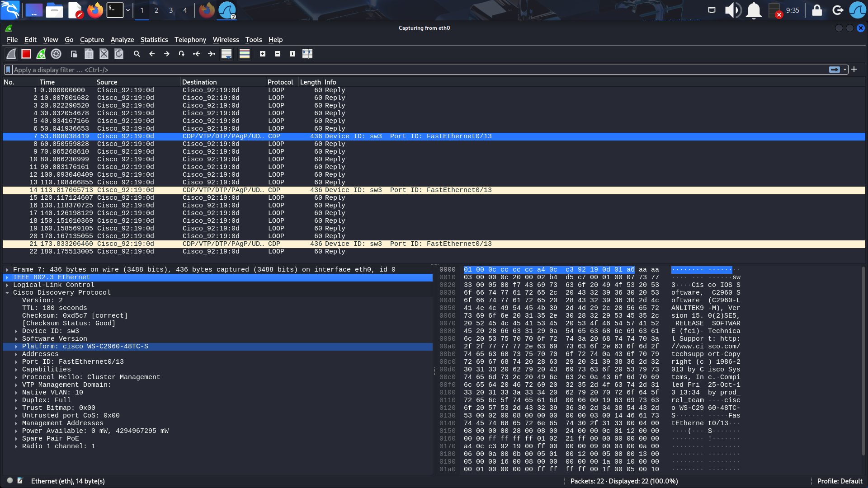
Task: Zoom out the main window text
Action: [278, 54]
